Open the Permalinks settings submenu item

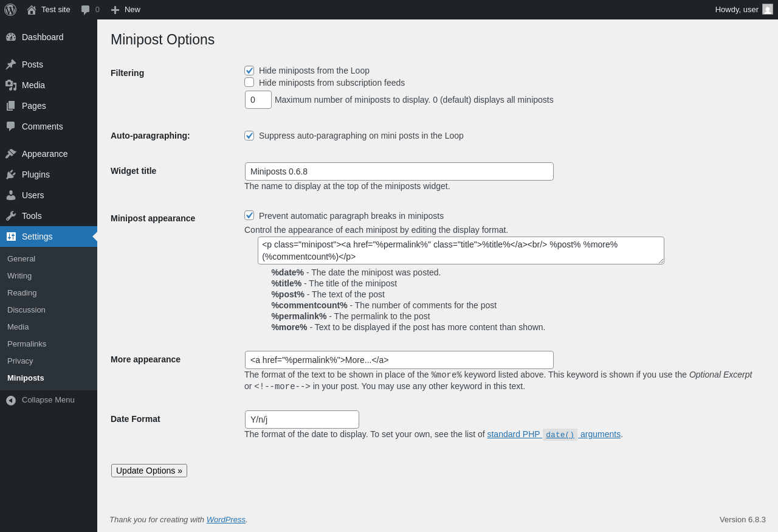tap(27, 344)
